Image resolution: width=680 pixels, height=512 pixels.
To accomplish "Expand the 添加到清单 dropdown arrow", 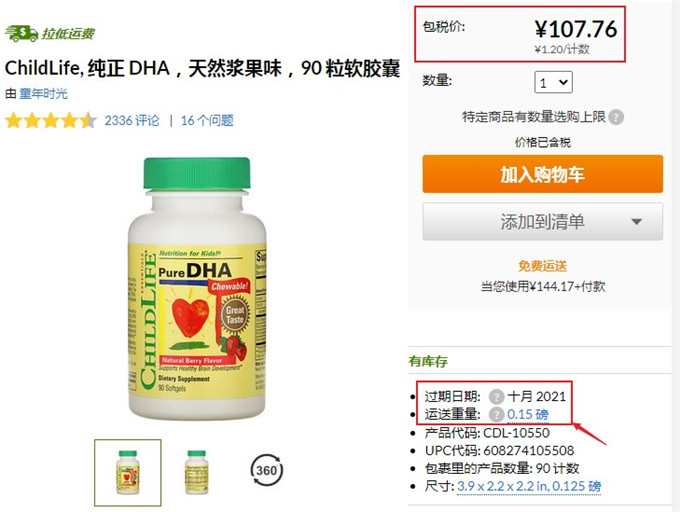I will pos(636,222).
